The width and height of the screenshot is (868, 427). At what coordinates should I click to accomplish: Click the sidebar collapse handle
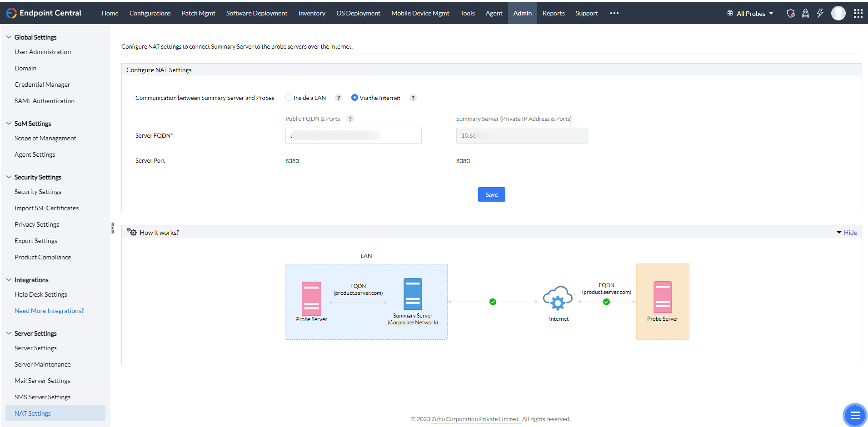(x=112, y=228)
